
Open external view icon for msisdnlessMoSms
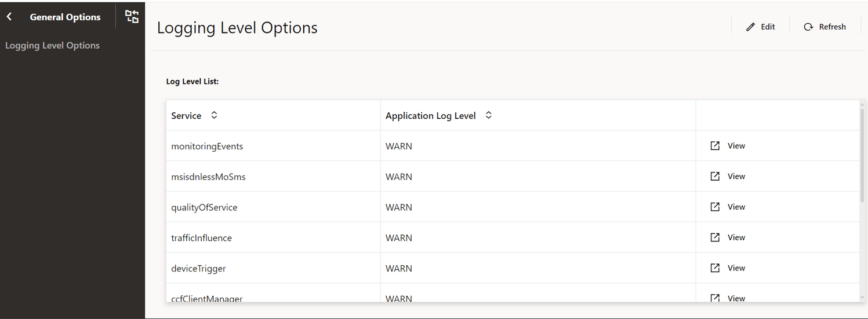click(x=715, y=176)
